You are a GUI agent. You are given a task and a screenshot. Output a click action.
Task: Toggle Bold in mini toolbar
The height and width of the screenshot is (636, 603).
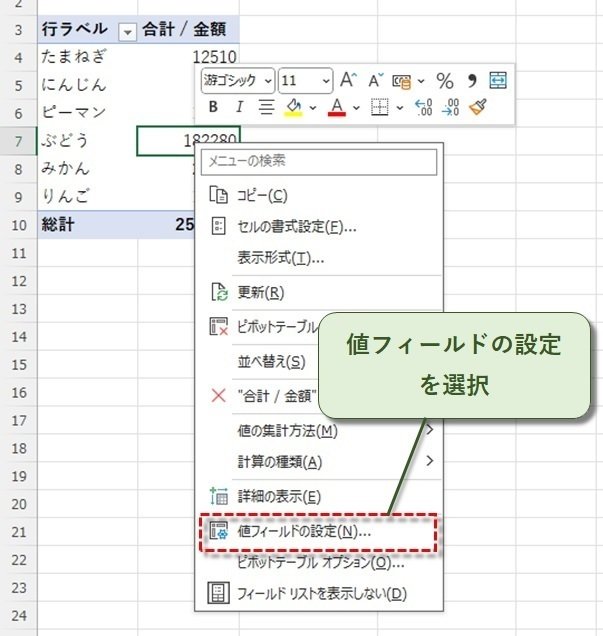[213, 107]
